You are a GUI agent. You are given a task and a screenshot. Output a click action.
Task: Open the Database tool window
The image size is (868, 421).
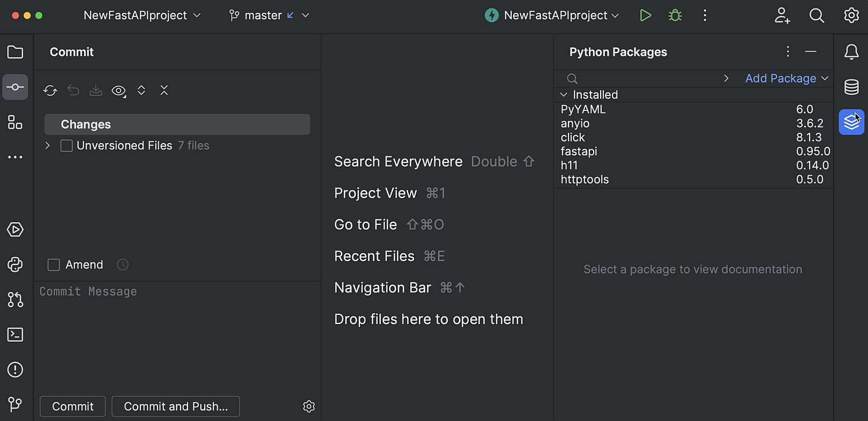[x=851, y=87]
